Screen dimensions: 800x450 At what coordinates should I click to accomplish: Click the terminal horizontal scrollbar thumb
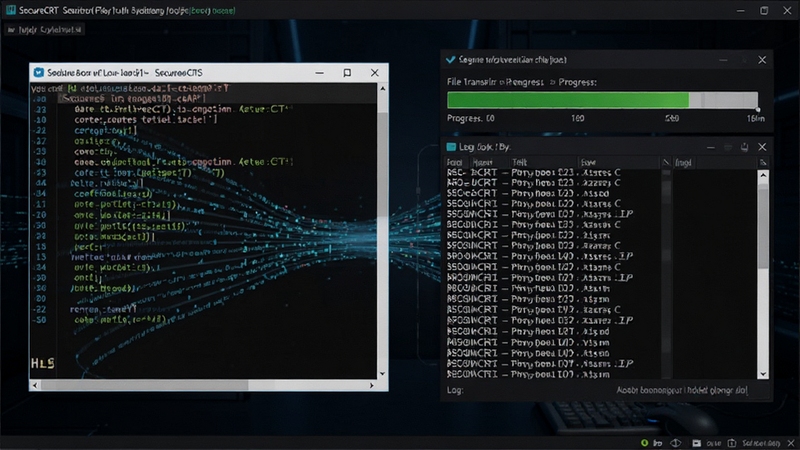[x=144, y=385]
